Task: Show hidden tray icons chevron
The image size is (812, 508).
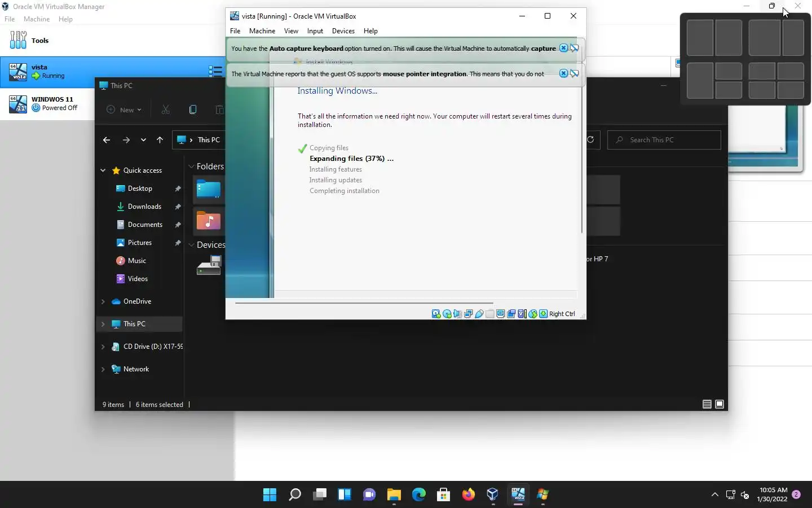Action: (714, 494)
